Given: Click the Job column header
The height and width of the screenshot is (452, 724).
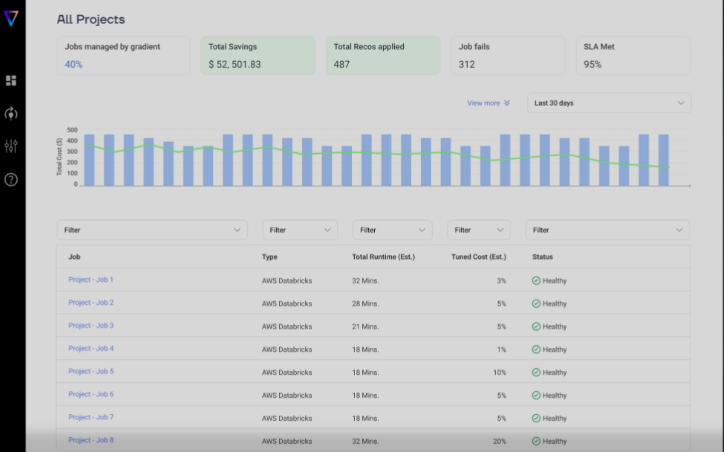Looking at the screenshot, I should tap(74, 257).
